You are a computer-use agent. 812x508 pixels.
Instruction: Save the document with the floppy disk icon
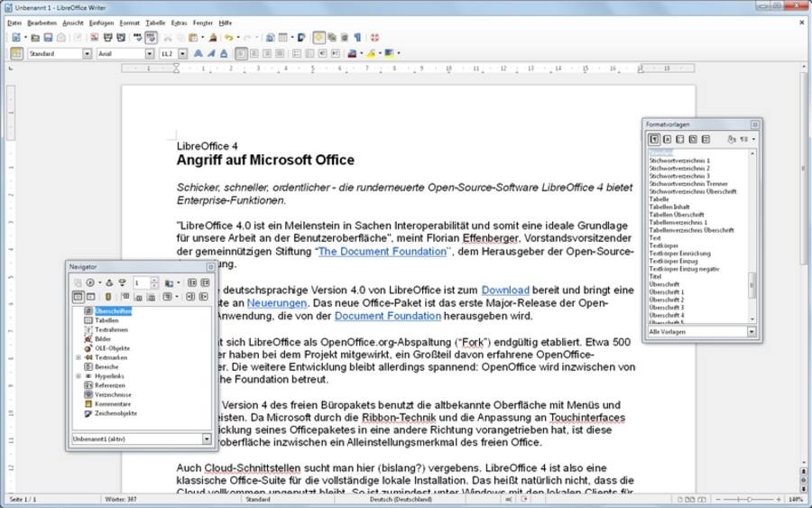(48, 37)
